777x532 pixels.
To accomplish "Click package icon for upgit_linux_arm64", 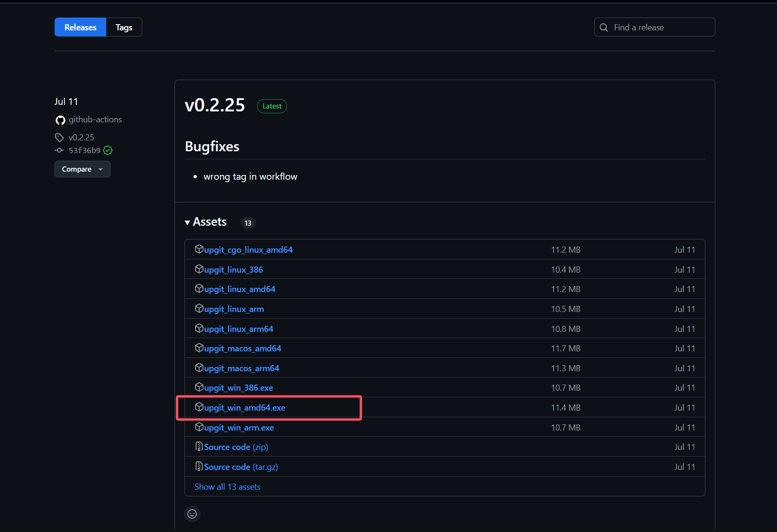I will click(199, 328).
